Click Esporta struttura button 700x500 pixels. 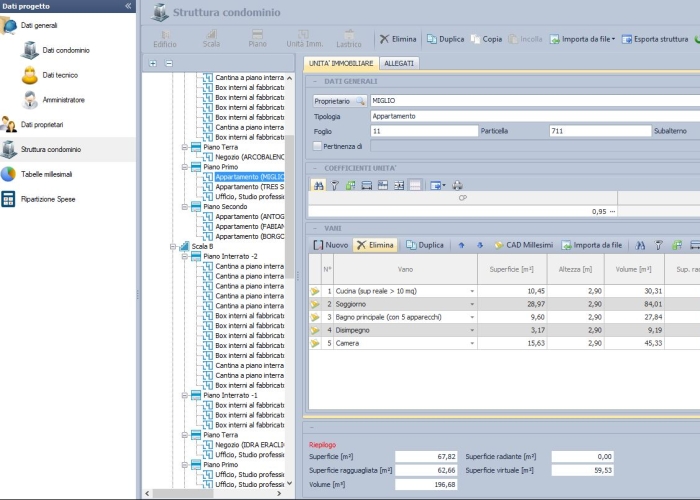click(655, 39)
